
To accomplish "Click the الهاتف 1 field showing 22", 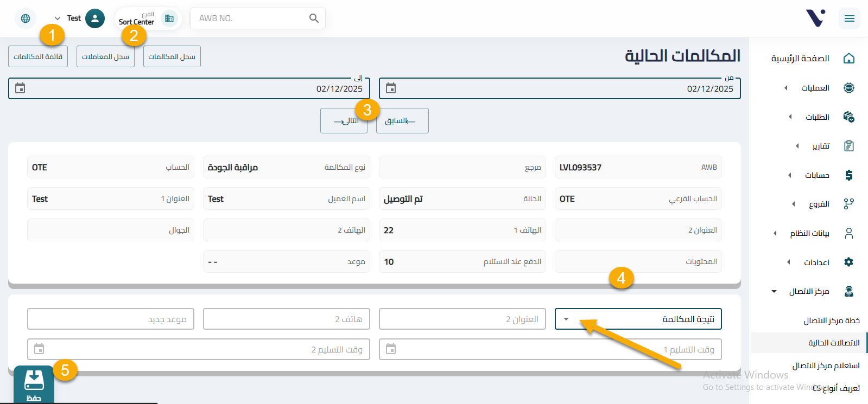I will point(462,230).
